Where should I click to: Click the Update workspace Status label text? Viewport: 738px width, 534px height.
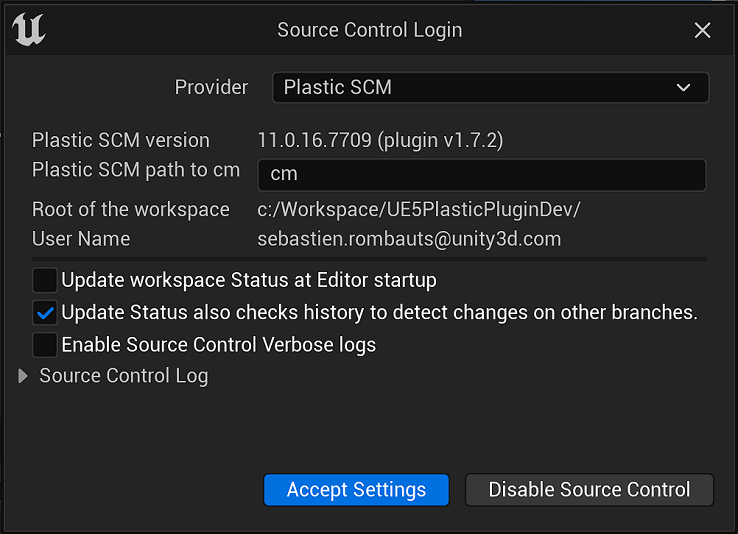[x=249, y=281]
